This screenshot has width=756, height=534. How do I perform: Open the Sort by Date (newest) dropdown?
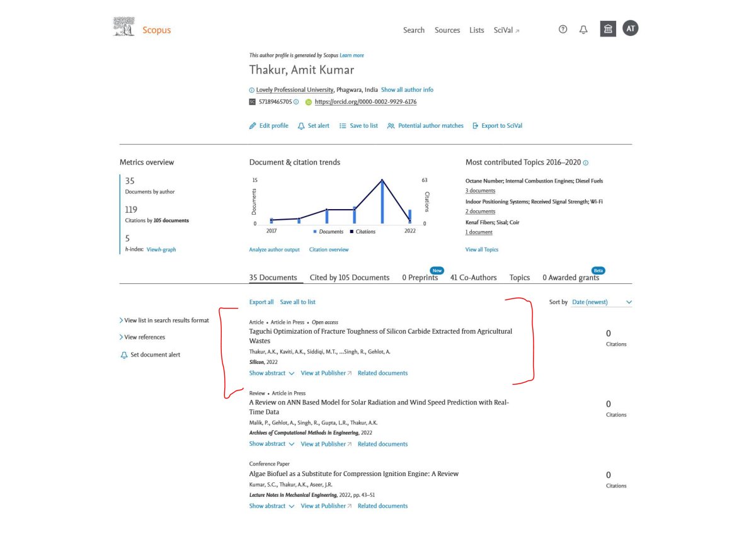tap(602, 302)
